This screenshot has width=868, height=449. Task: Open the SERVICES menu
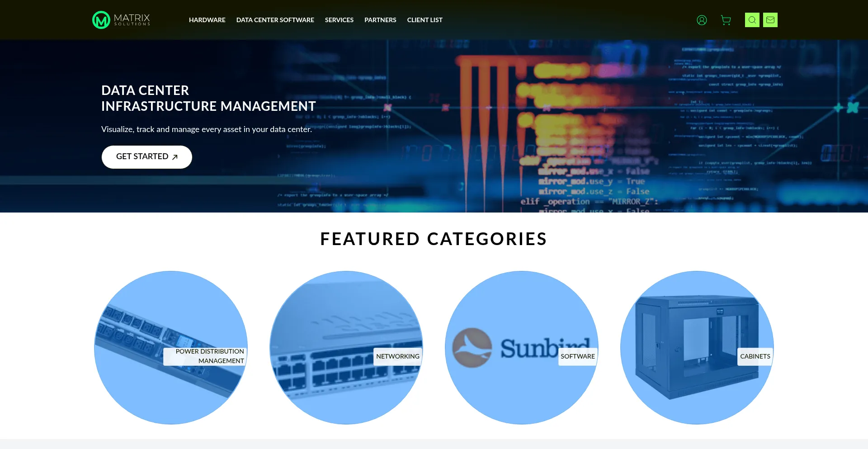click(339, 20)
